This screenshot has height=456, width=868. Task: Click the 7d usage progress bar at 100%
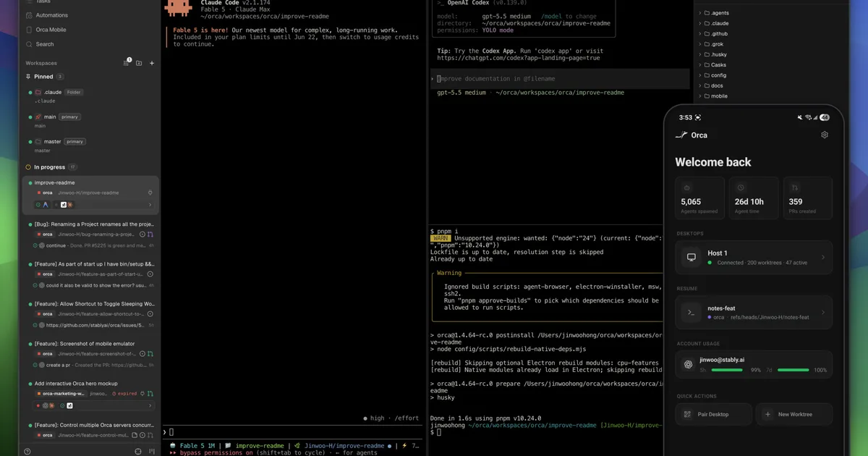click(793, 370)
